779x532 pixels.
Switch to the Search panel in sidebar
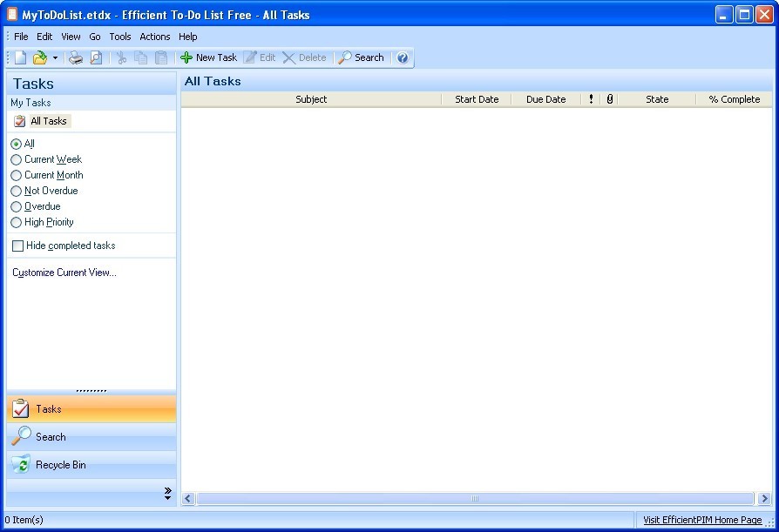[50, 436]
